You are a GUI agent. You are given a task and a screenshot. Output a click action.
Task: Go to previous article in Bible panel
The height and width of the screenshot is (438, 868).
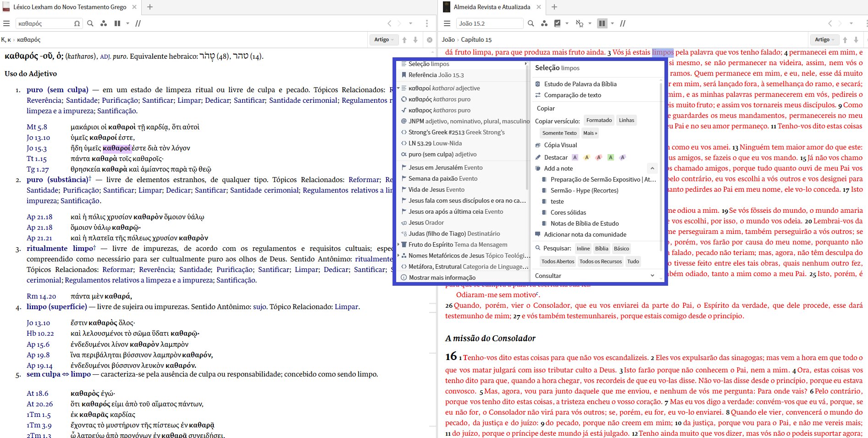(x=845, y=40)
